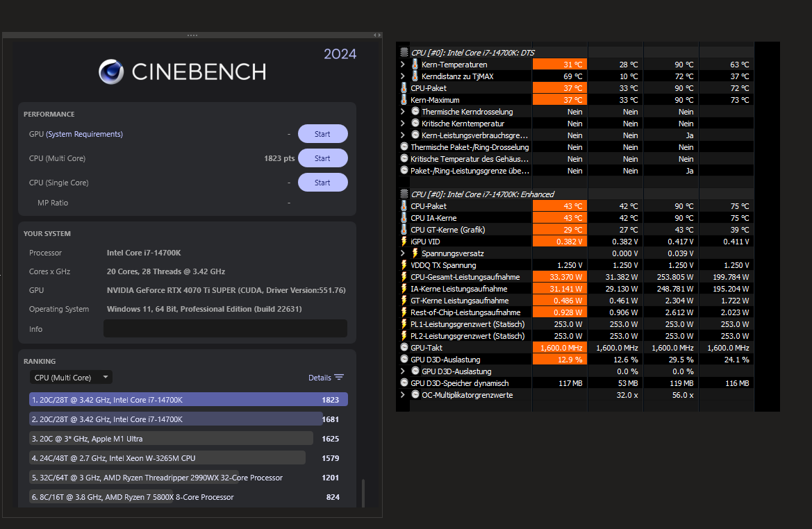
Task: Click status icon of Kritische Temperatur des Gehäuses
Action: tap(404, 158)
